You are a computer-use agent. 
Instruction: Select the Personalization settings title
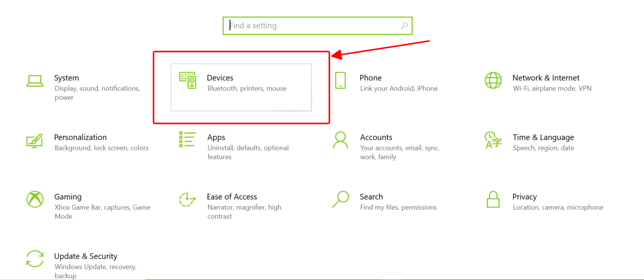tap(80, 137)
